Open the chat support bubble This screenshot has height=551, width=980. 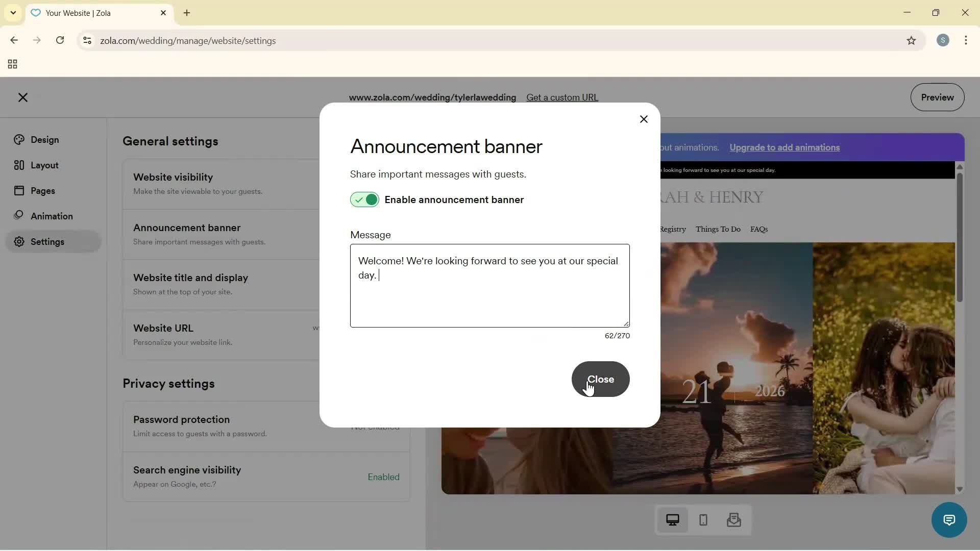[949, 520]
